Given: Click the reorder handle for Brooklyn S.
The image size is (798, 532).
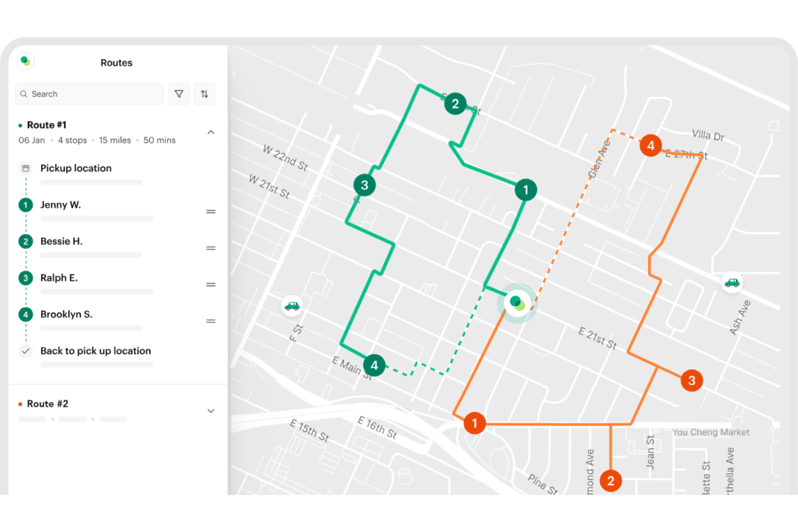Looking at the screenshot, I should tap(211, 321).
